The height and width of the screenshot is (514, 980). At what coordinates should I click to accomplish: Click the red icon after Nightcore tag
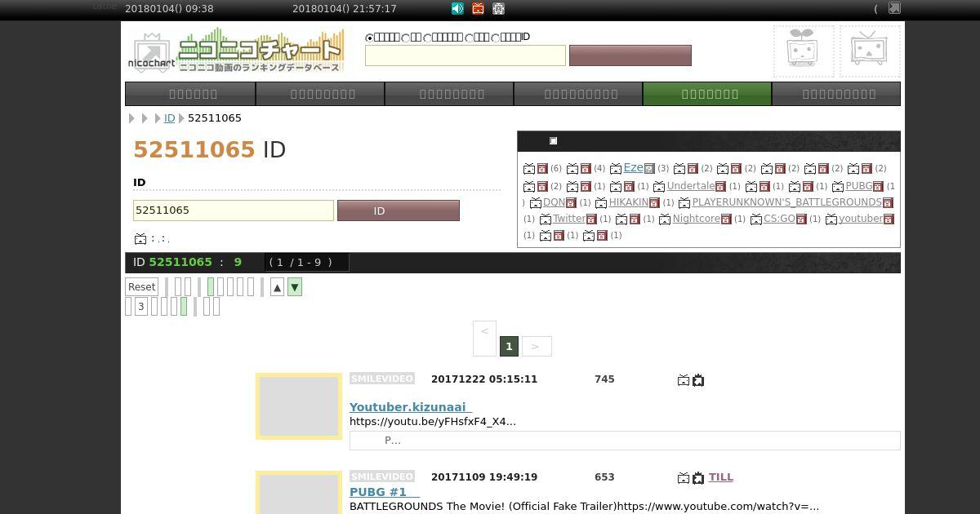click(x=726, y=219)
